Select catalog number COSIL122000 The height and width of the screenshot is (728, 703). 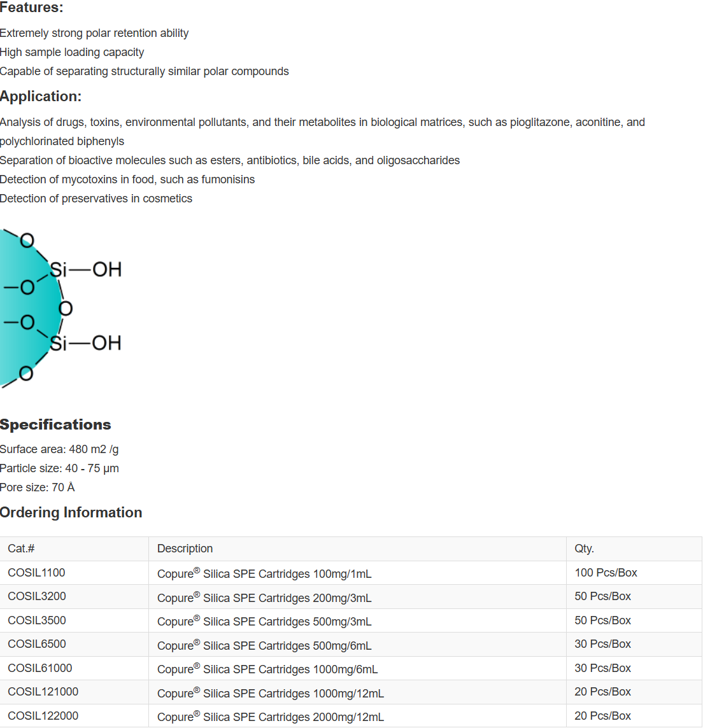coord(43,716)
